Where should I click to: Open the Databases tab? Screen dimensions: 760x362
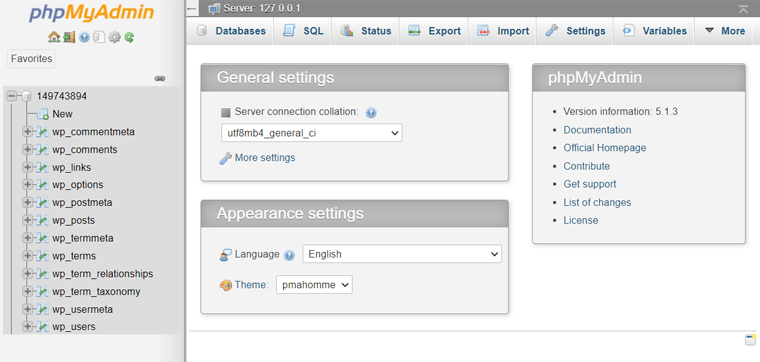(231, 31)
